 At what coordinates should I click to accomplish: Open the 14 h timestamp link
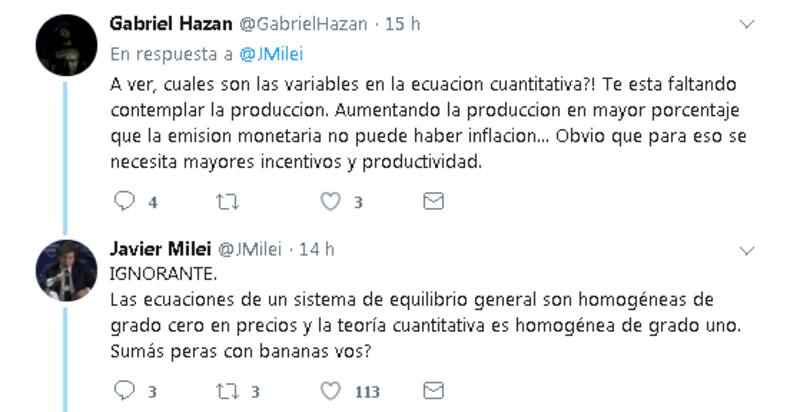click(317, 249)
